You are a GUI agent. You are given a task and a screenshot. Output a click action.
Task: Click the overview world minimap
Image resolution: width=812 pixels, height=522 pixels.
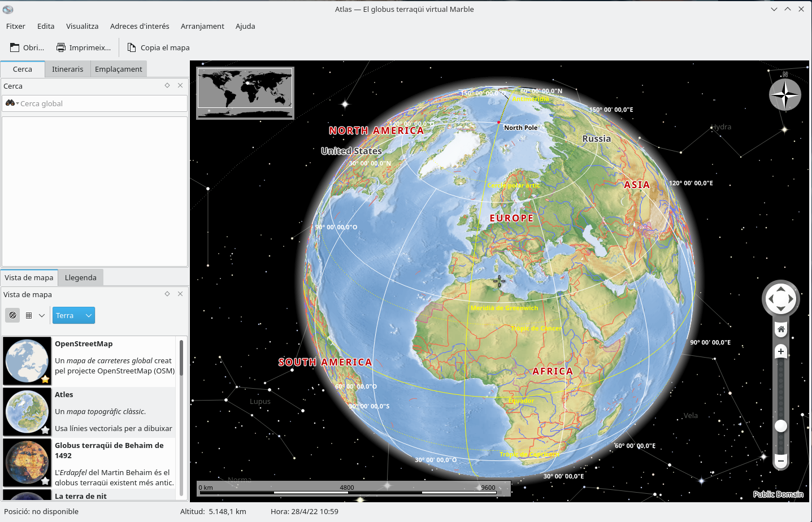(245, 93)
